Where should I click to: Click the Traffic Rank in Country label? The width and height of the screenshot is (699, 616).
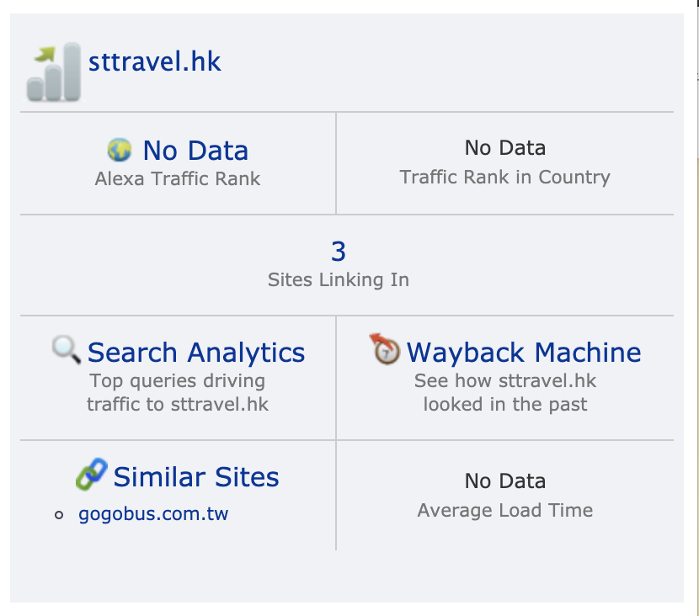(504, 178)
